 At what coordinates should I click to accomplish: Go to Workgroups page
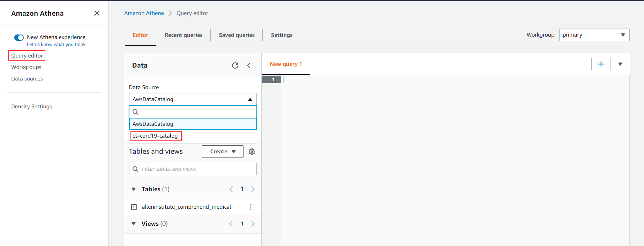[x=26, y=67]
